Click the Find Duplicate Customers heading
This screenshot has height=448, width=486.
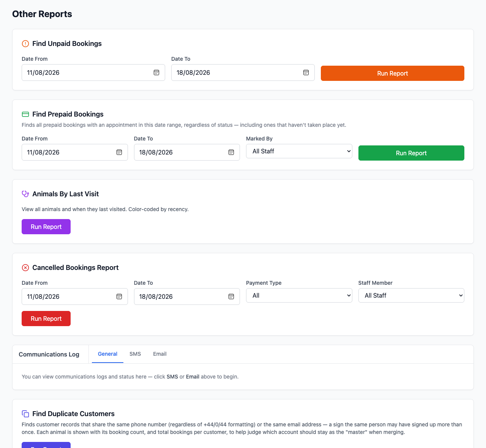(x=73, y=414)
